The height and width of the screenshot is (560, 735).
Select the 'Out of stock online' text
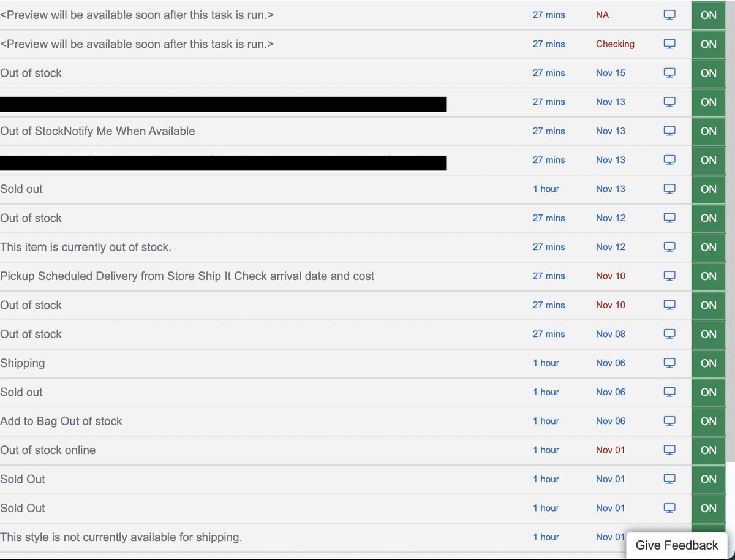point(48,450)
